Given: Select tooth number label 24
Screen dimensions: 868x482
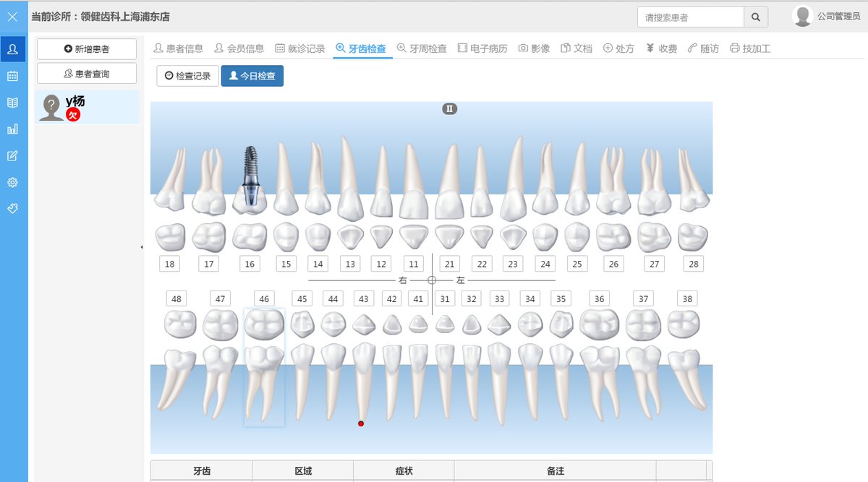Looking at the screenshot, I should pos(545,264).
